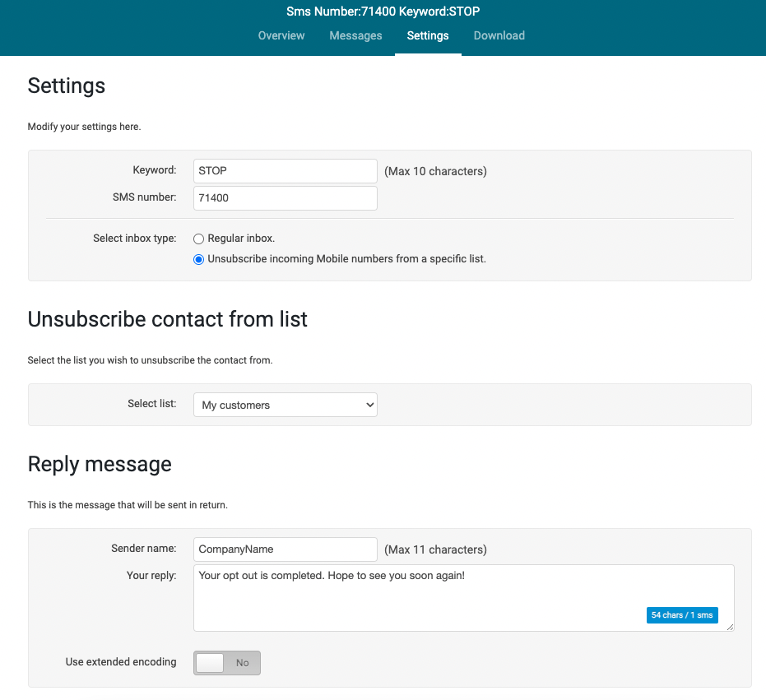Click the SMS number field showing 71400
The image size is (766, 700).
tap(286, 198)
